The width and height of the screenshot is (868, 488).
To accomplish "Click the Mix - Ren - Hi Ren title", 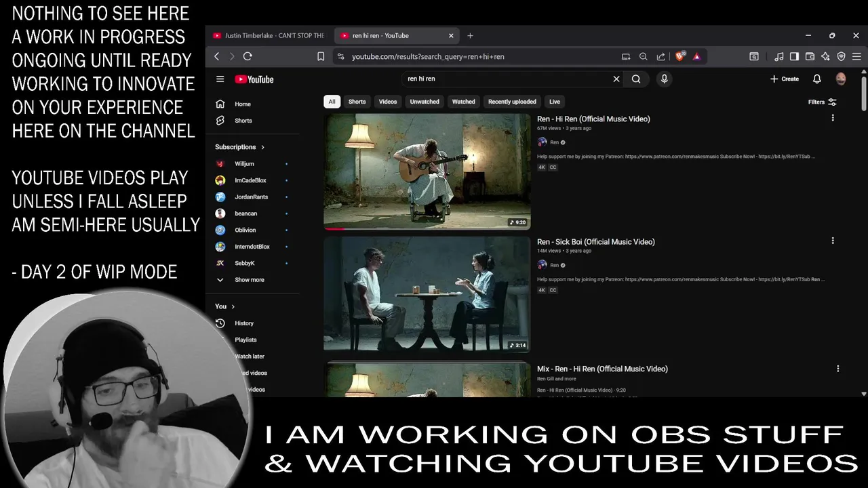I will (602, 369).
